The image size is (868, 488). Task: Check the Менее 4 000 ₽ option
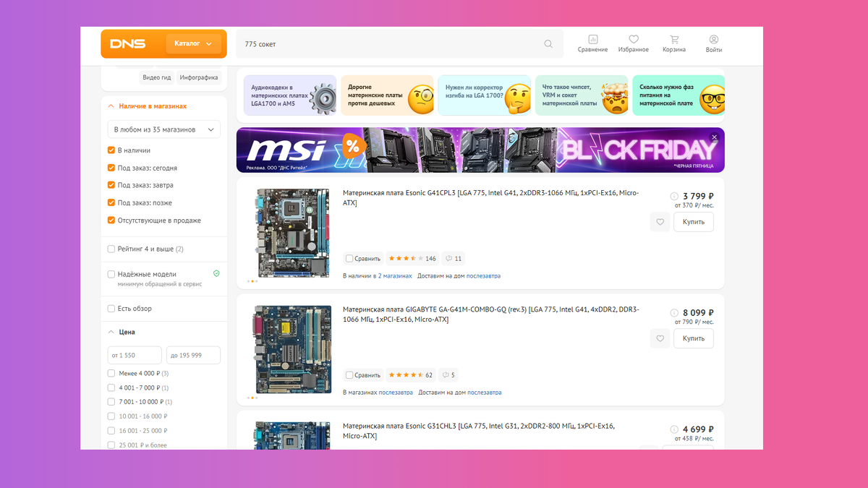point(111,373)
